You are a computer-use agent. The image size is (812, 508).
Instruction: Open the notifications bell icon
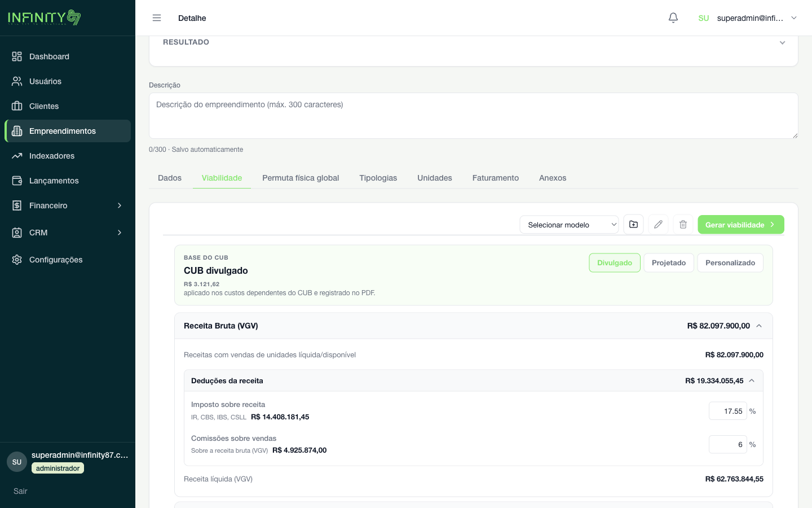pyautogui.click(x=673, y=18)
